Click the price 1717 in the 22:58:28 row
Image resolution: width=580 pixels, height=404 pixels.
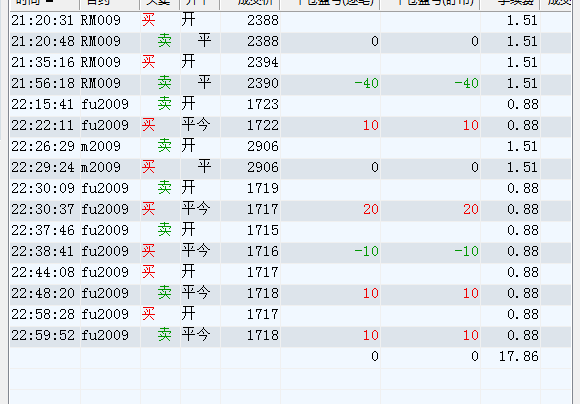point(263,314)
